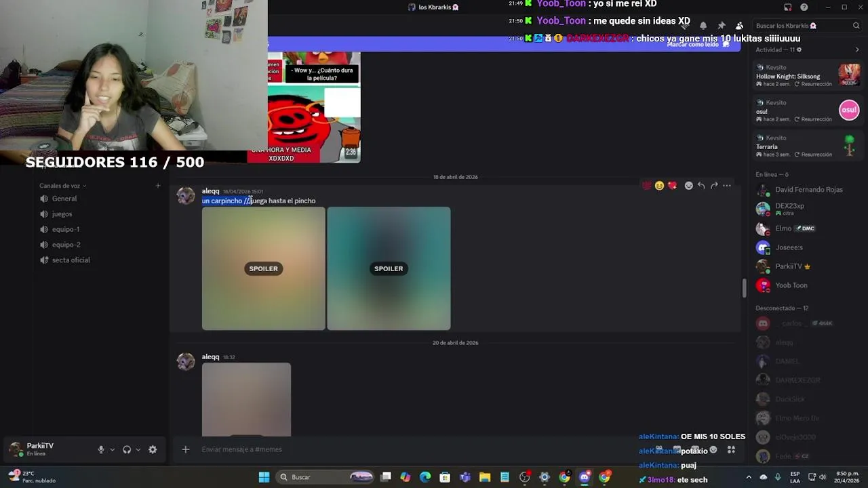This screenshot has width=868, height=488.
Task: Open DEX23xp member profile
Action: (x=808, y=209)
